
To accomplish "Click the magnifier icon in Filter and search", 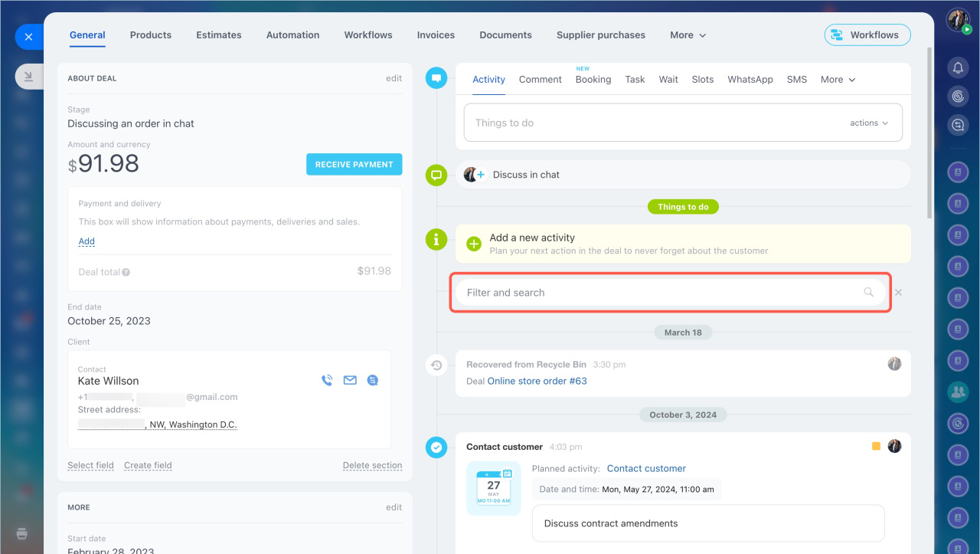I will point(868,292).
